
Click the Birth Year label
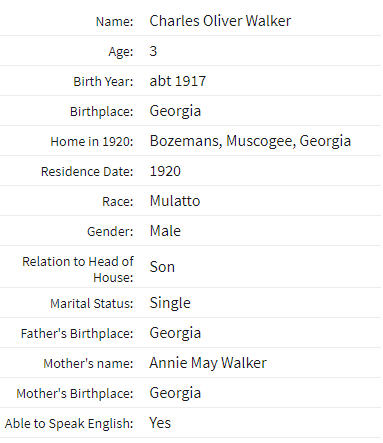pyautogui.click(x=103, y=82)
